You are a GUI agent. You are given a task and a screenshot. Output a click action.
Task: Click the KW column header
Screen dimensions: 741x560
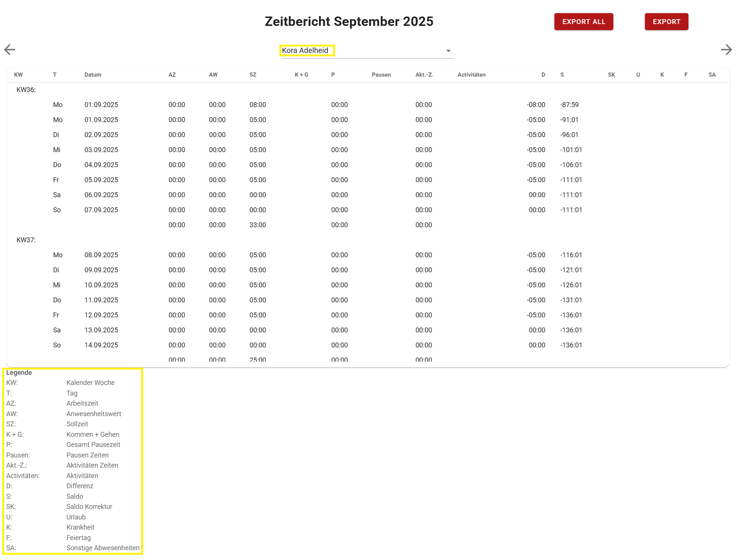[x=18, y=75]
